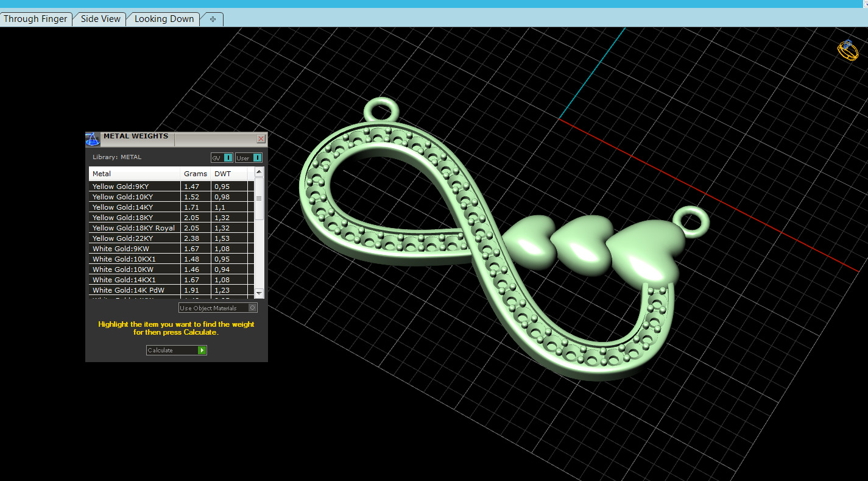Select the White Gold:14K PdW row

(172, 290)
